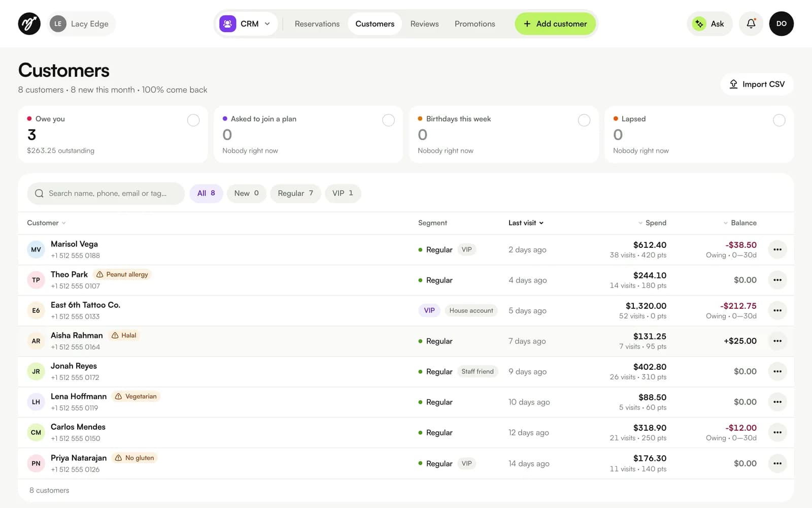Click the MV avatar of Marisol Vega
The image size is (812, 508).
[x=36, y=249]
